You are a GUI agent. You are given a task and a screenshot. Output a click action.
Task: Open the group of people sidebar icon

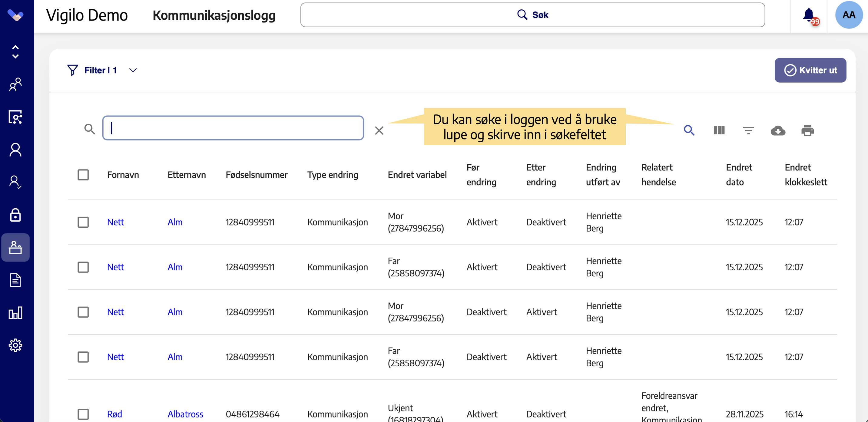pos(15,84)
